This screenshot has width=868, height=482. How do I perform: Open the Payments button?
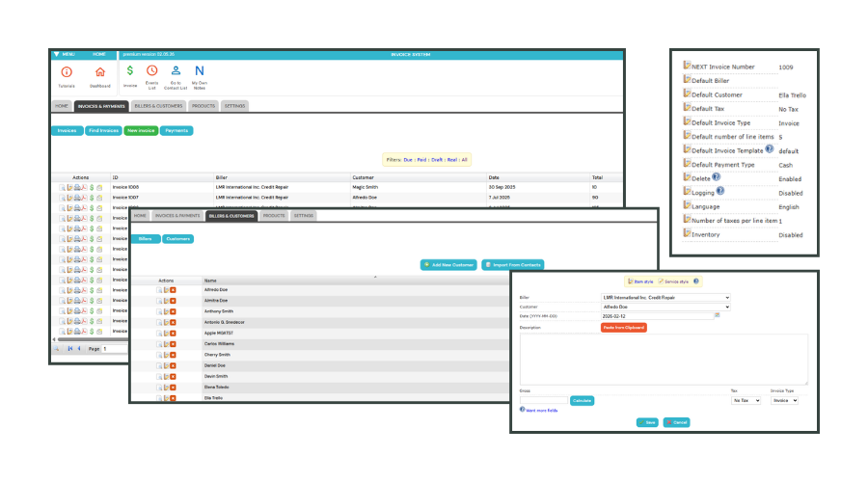pyautogui.click(x=176, y=130)
